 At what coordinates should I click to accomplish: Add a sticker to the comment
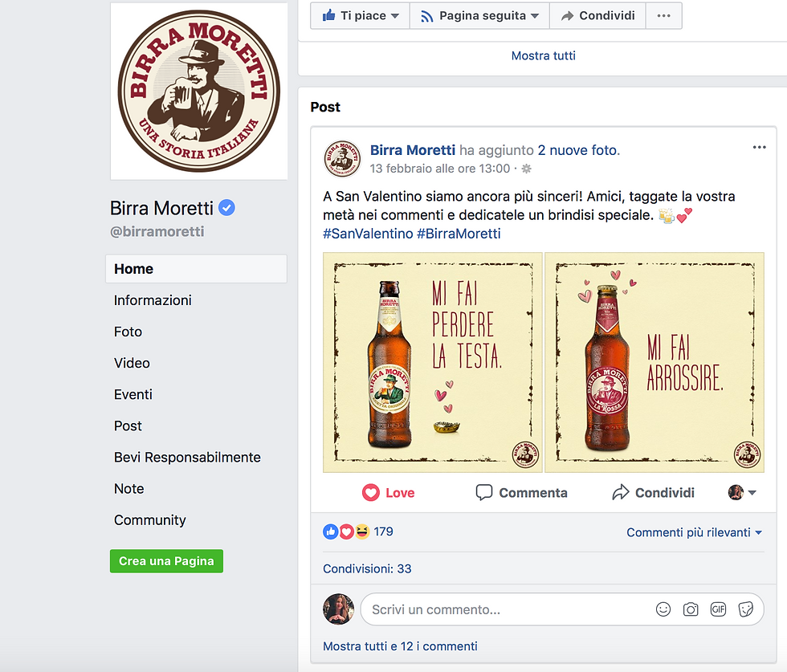746,609
